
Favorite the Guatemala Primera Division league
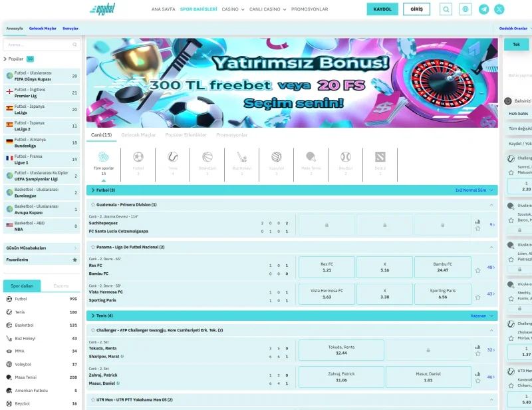(x=93, y=205)
